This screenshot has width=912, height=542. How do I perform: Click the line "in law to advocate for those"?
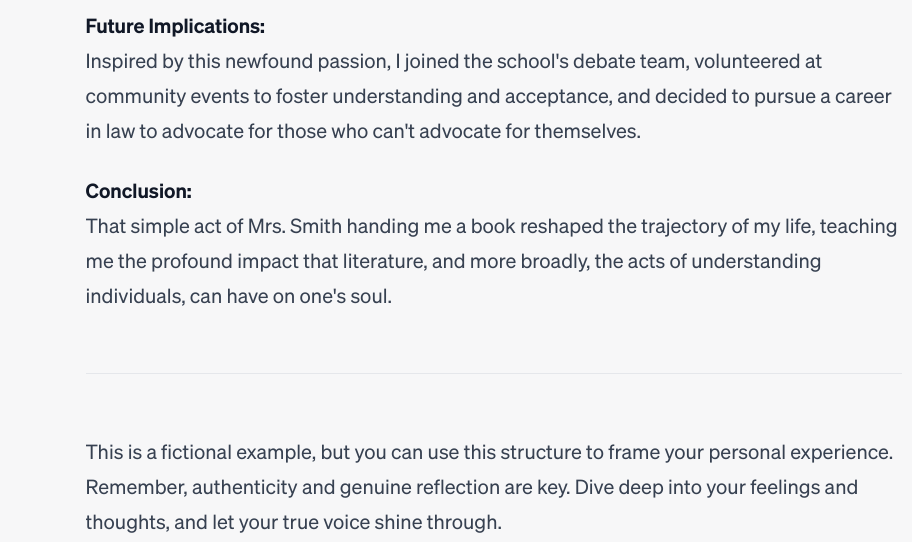(363, 131)
